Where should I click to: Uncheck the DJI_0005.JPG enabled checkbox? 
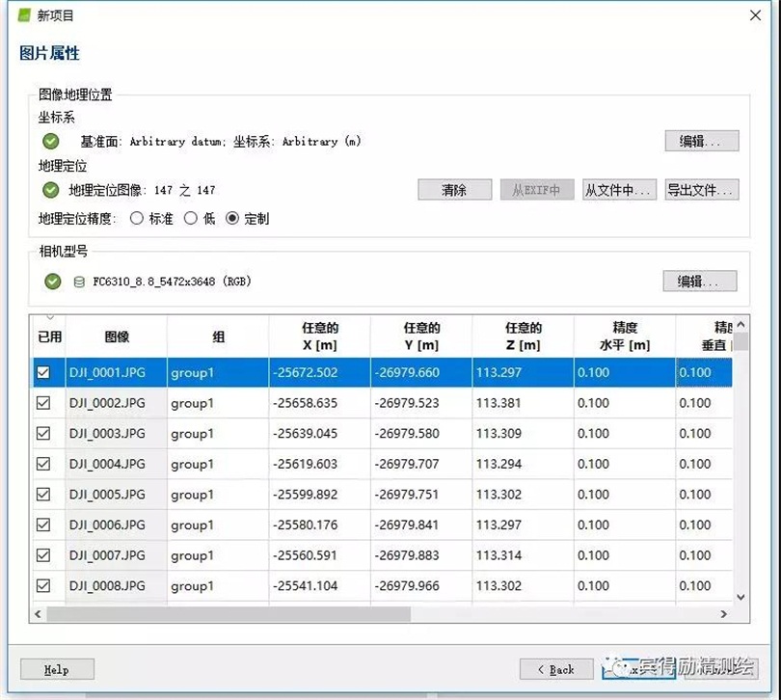(x=43, y=495)
